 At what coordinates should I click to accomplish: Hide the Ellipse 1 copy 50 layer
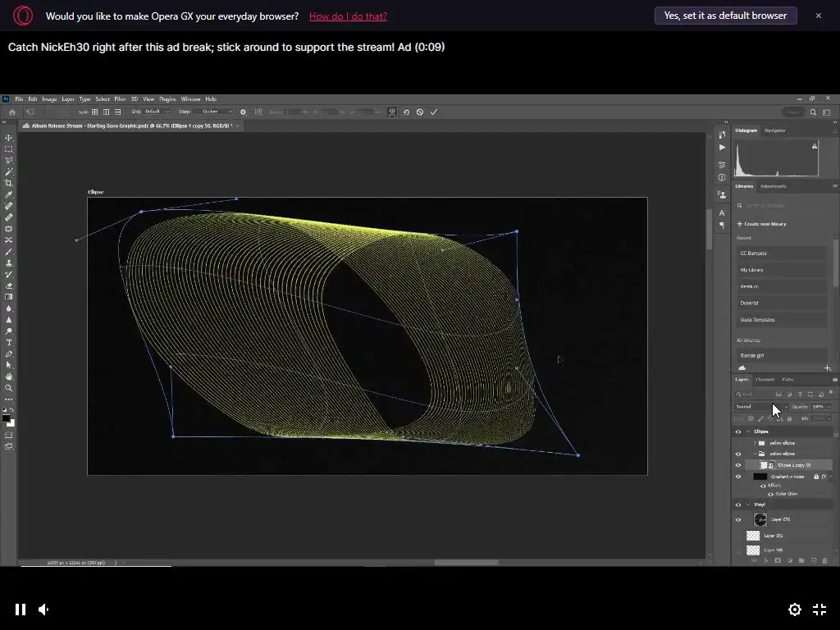[738, 465]
